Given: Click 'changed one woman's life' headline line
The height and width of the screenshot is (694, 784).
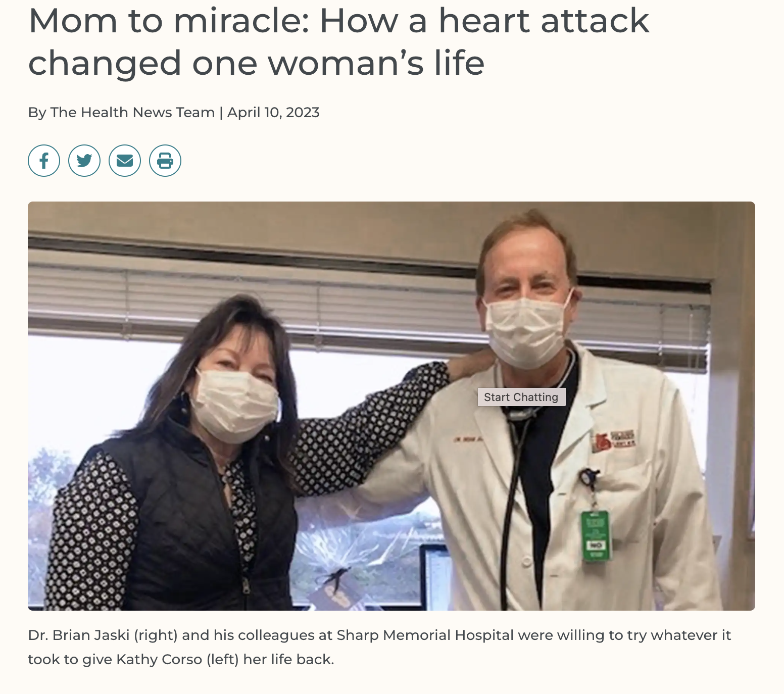Looking at the screenshot, I should (x=256, y=63).
